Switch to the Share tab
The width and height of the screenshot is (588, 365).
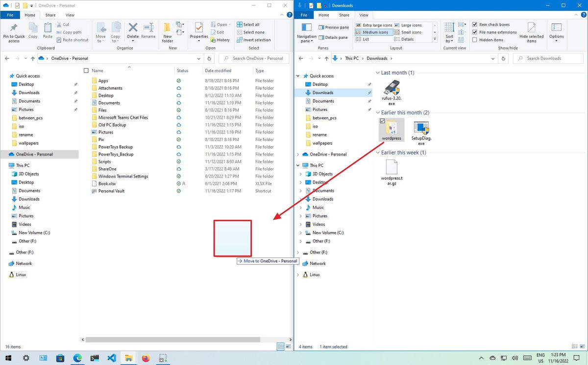50,15
